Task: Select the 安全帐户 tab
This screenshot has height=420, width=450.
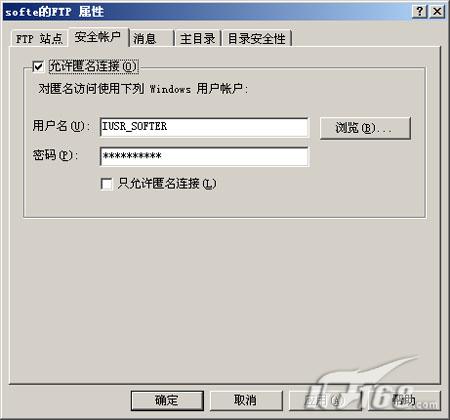Action: pyautogui.click(x=98, y=37)
